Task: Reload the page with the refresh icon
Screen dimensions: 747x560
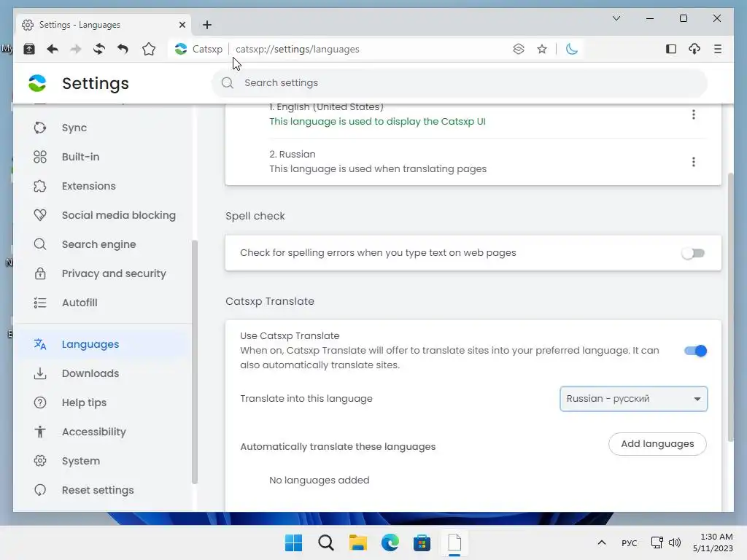Action: pos(99,49)
